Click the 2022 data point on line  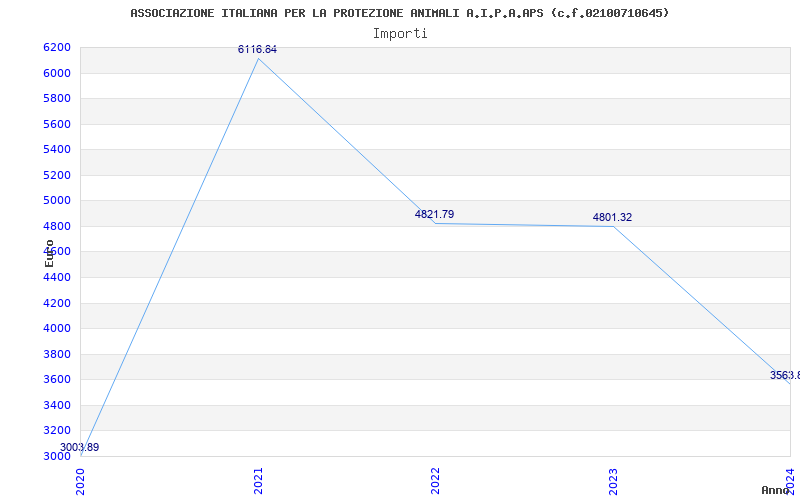click(x=435, y=223)
